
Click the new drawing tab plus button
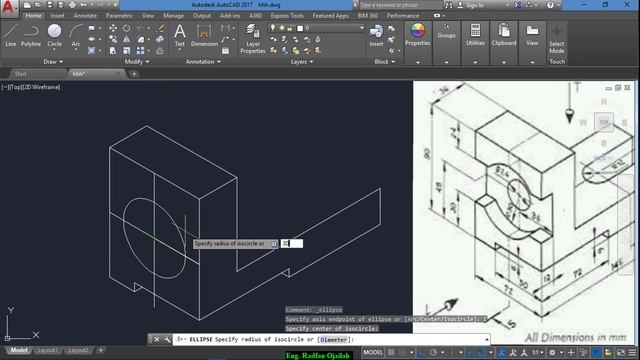click(x=134, y=74)
